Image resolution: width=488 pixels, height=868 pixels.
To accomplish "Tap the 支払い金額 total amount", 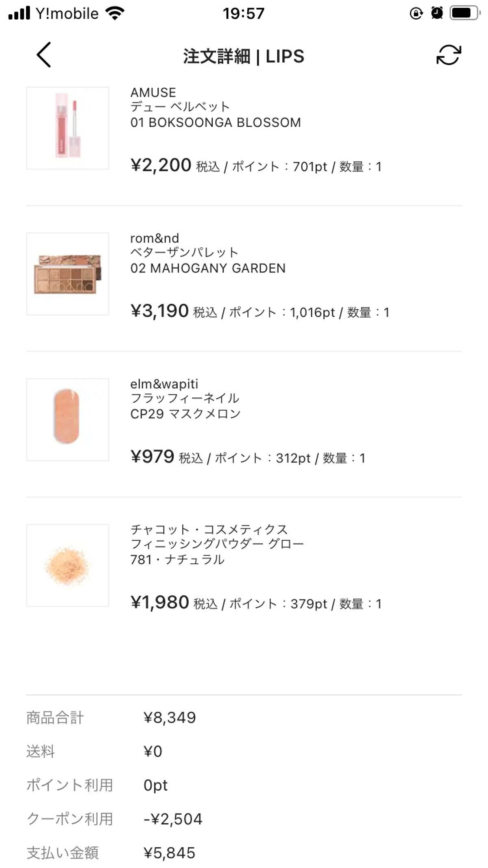I will [171, 853].
